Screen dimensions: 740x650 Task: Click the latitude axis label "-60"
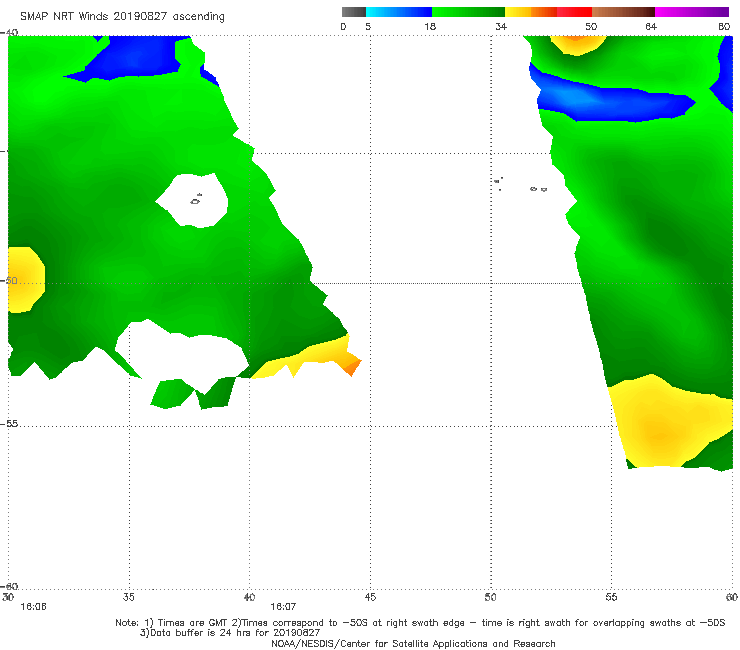(9, 586)
